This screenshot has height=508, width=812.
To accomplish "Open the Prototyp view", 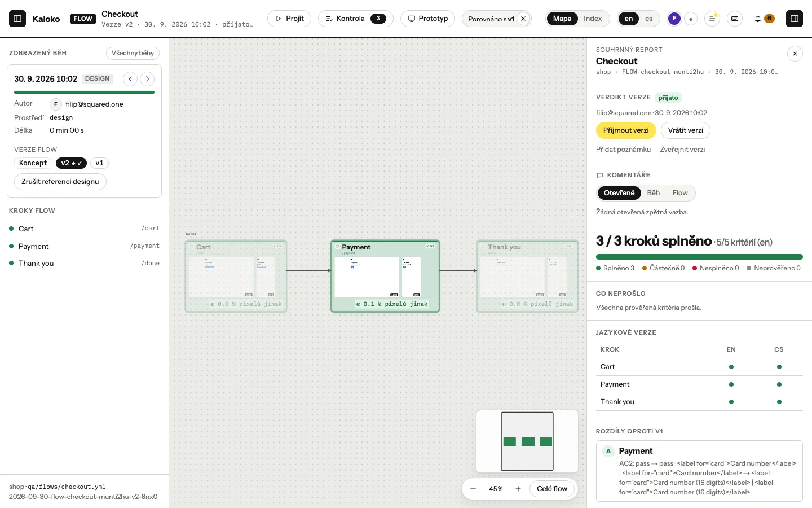I will [428, 19].
